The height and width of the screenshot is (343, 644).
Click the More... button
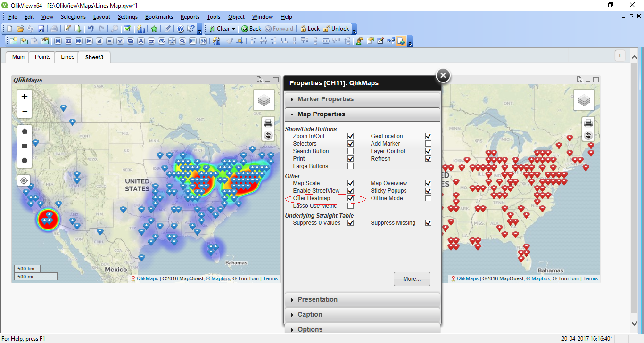point(412,279)
